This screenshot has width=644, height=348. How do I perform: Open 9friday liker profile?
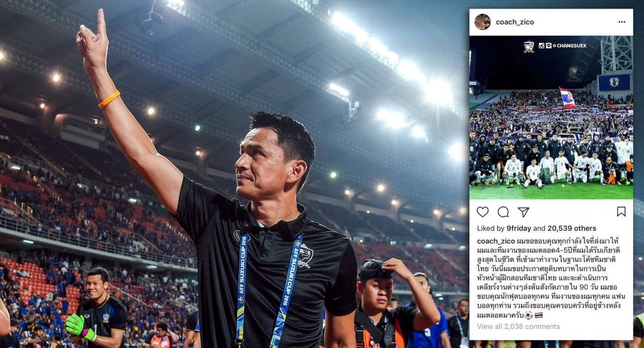pos(518,228)
